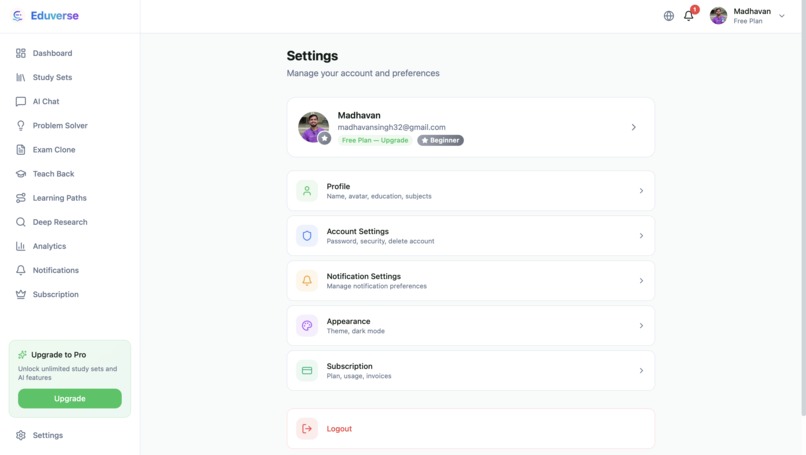Image resolution: width=806 pixels, height=455 pixels.
Task: Click the Analytics bar chart icon
Action: [x=21, y=246]
